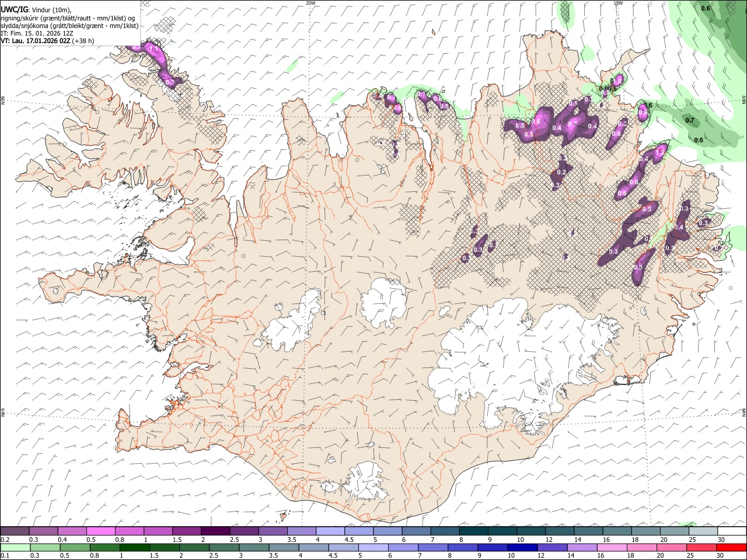This screenshot has width=747, height=560.
Task: Select lower legend swatch between 0.3 and 0.5
Action: [x=45, y=548]
